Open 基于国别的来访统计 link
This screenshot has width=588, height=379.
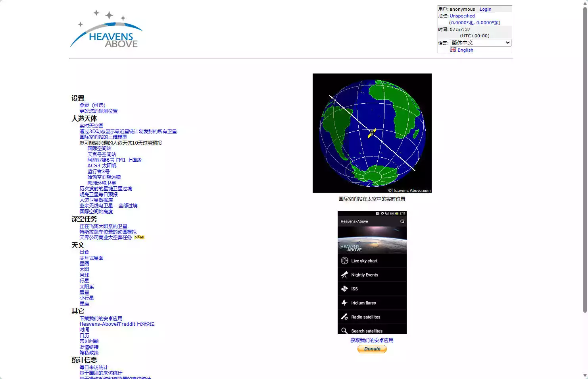pos(101,373)
